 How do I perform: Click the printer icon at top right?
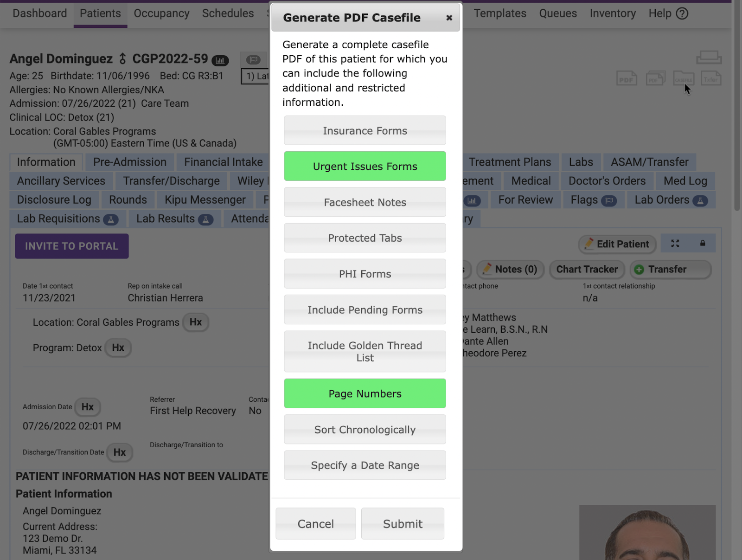(709, 57)
